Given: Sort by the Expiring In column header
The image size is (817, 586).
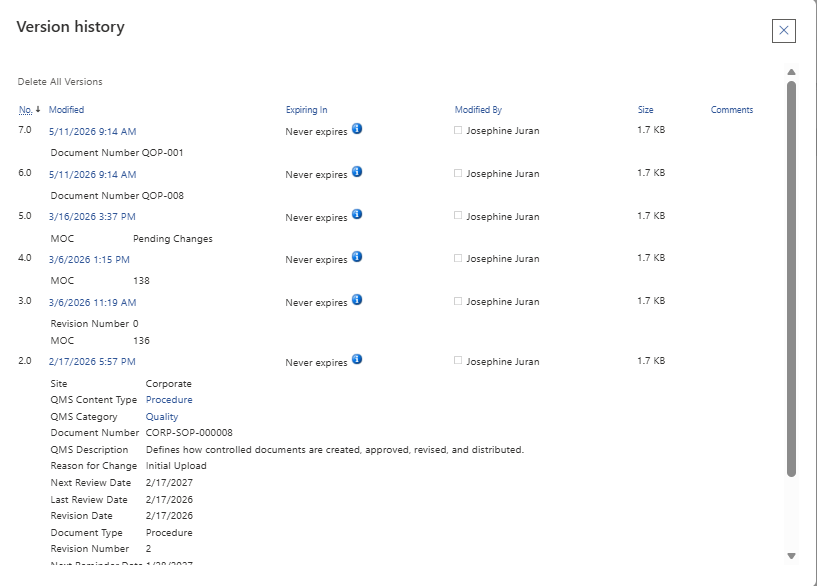Looking at the screenshot, I should (306, 110).
